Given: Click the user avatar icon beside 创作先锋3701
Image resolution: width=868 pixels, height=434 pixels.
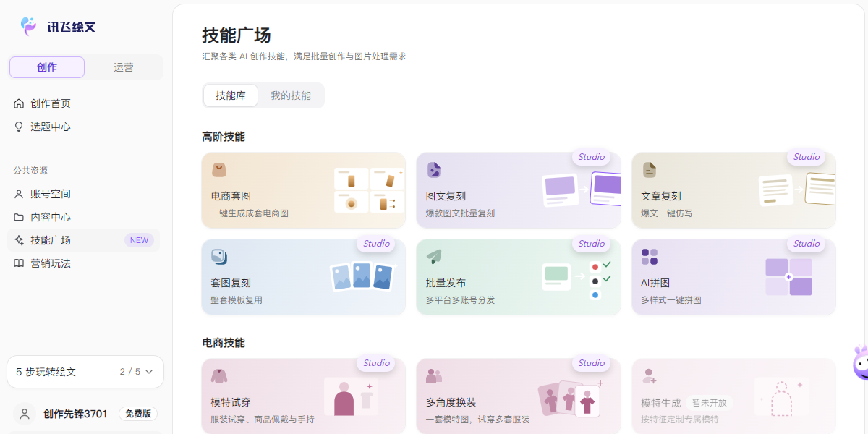Looking at the screenshot, I should point(25,414).
